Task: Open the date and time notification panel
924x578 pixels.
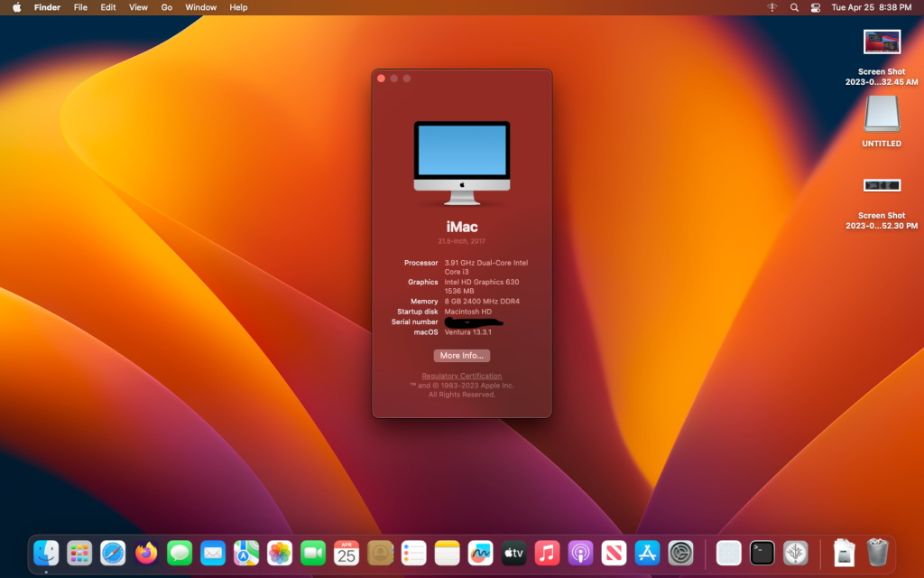Action: pos(871,7)
